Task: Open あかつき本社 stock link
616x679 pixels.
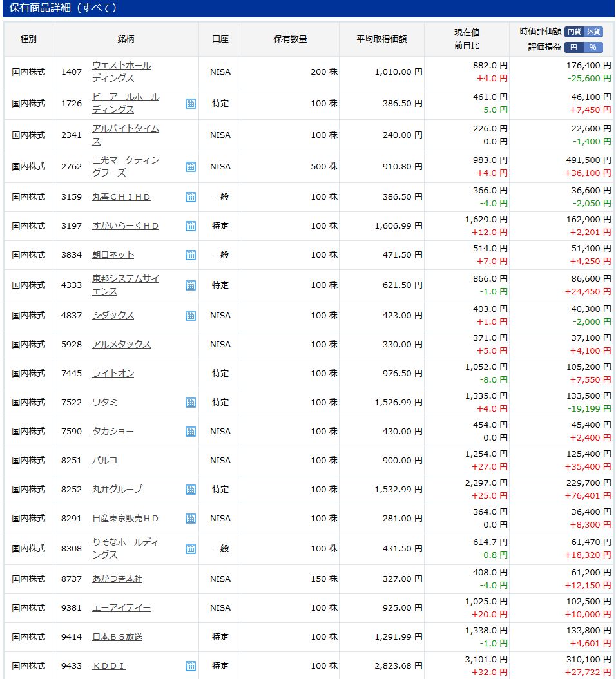Action: click(117, 579)
